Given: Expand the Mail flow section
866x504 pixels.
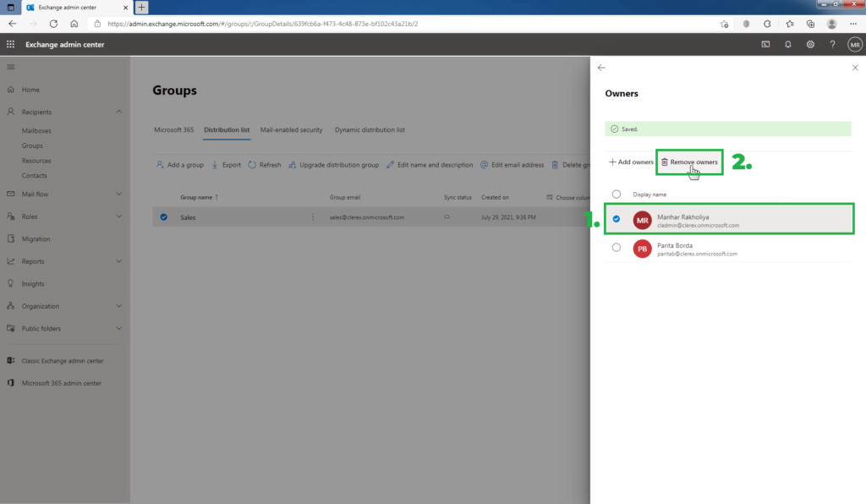Looking at the screenshot, I should coord(118,194).
